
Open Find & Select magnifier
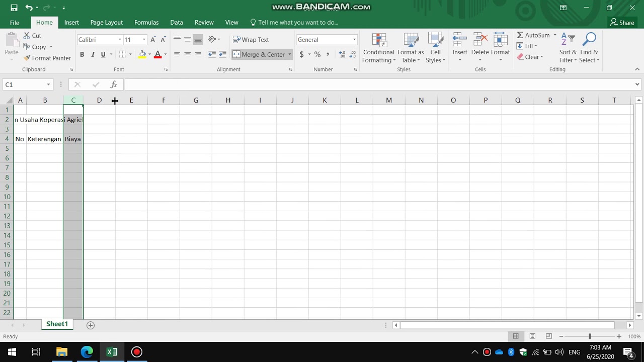click(589, 48)
